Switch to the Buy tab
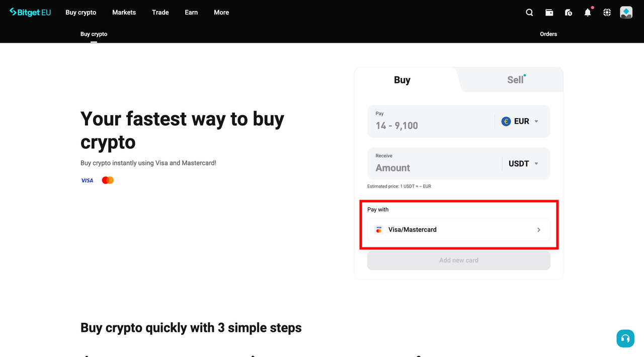Image resolution: width=644 pixels, height=357 pixels. (402, 80)
